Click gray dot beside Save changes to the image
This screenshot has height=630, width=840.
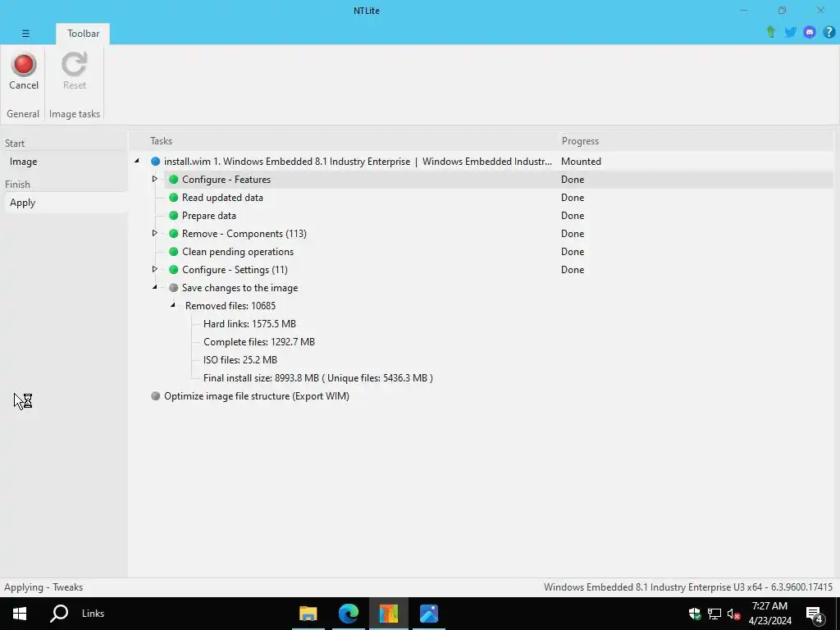coord(174,288)
